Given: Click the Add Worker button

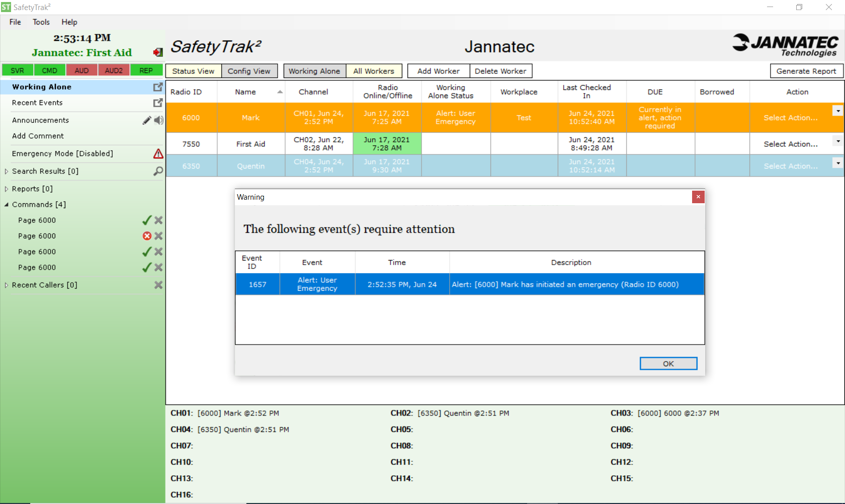Looking at the screenshot, I should coord(439,71).
